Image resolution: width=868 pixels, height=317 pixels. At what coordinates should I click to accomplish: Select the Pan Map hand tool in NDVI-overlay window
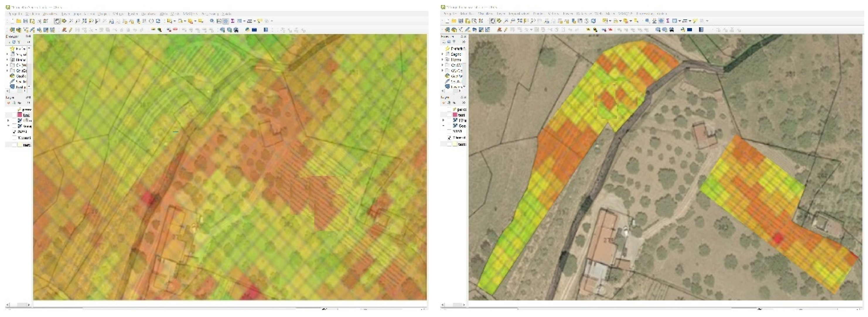pos(57,21)
